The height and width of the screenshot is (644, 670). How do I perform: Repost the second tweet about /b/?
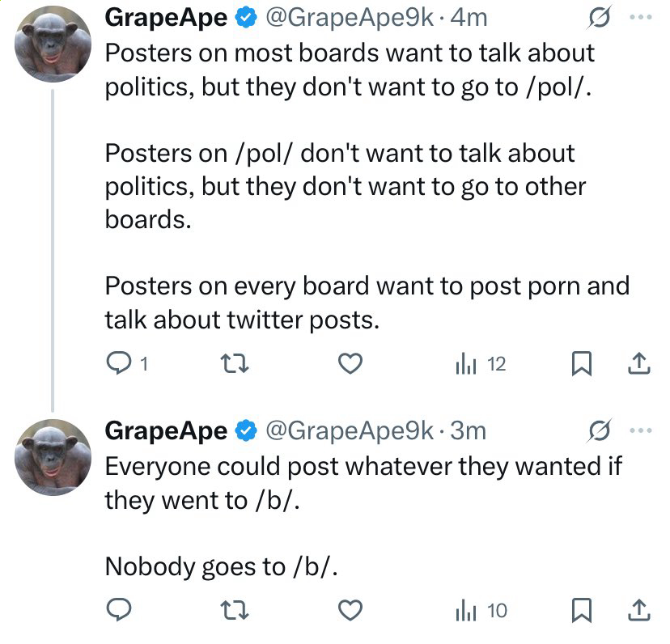[235, 610]
